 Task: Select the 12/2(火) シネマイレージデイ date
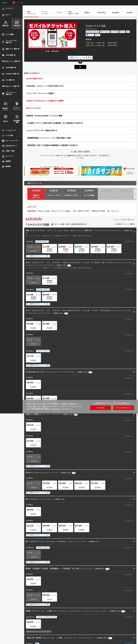click(x=54, y=194)
